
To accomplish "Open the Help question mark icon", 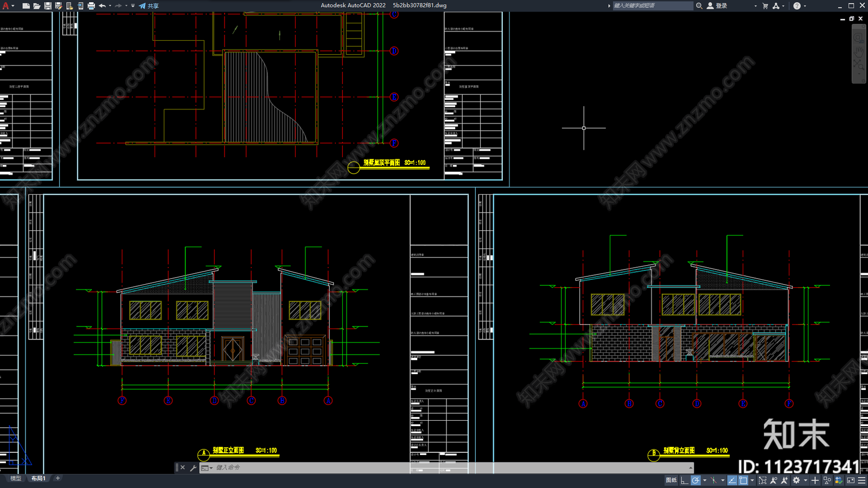I will [x=797, y=5].
